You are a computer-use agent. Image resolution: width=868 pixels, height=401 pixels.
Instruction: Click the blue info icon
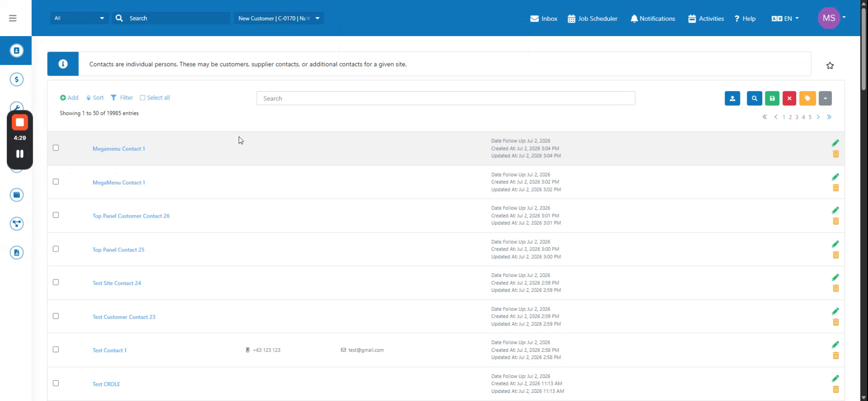click(x=63, y=64)
